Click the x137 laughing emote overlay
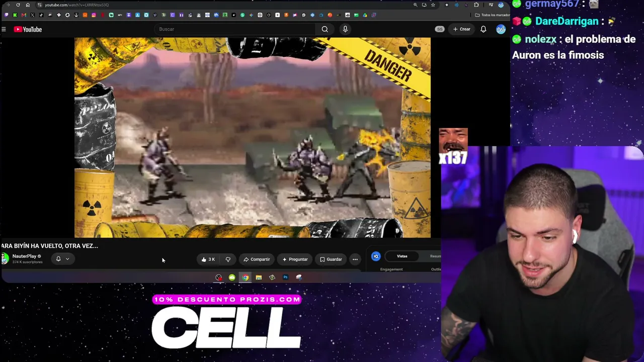The height and width of the screenshot is (362, 644). [453, 146]
